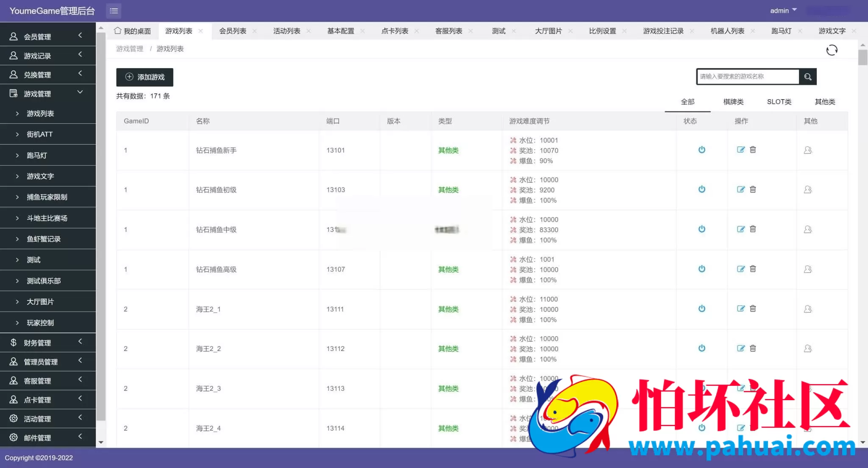Collapse the 游戏管理 sidebar menu
Image resolution: width=868 pixels, height=468 pixels.
[x=47, y=94]
